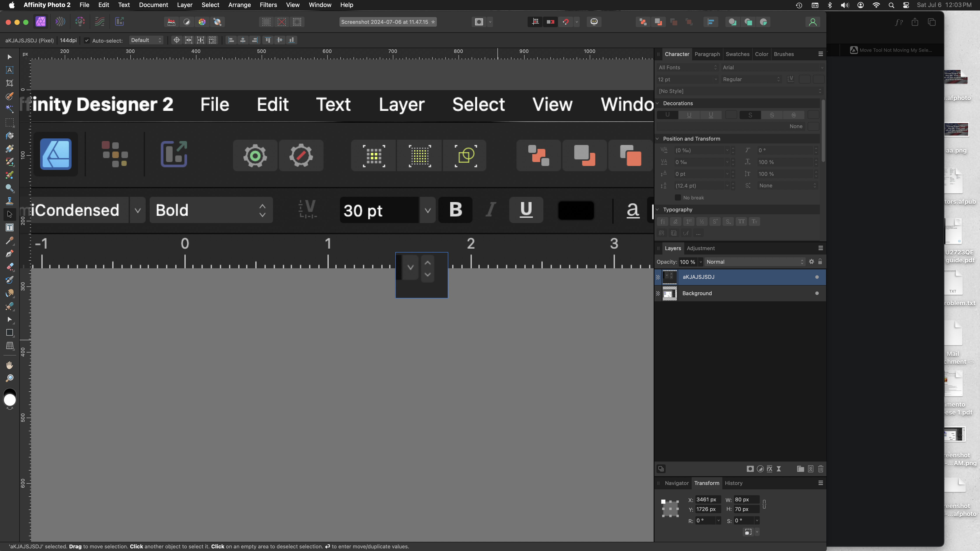The image size is (980, 551).
Task: Toggle Move By Whole Pixels
Action: [x=551, y=22]
